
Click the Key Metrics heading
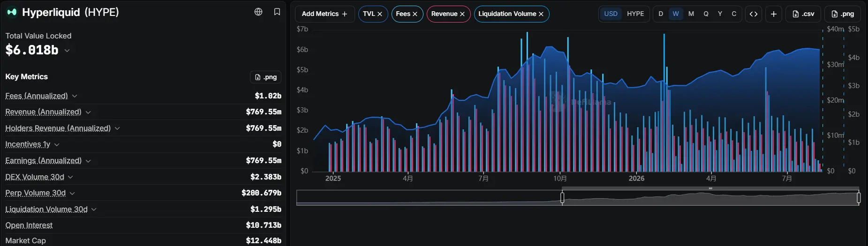26,77
